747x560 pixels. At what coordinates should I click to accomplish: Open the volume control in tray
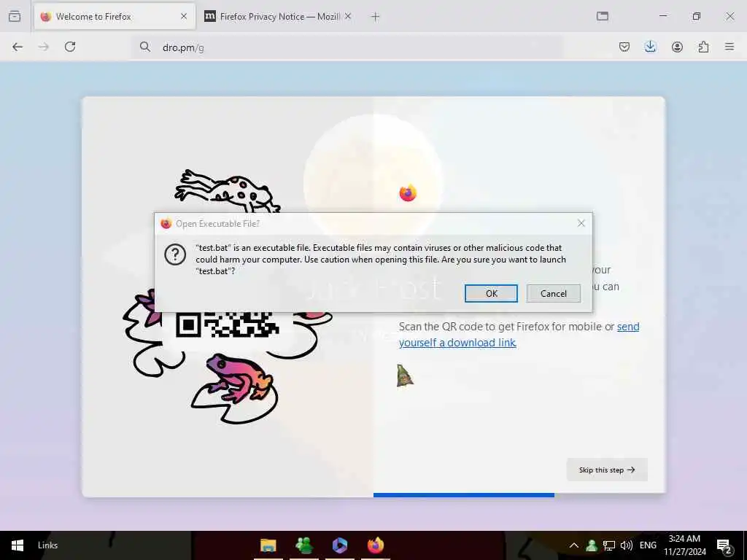click(x=627, y=545)
